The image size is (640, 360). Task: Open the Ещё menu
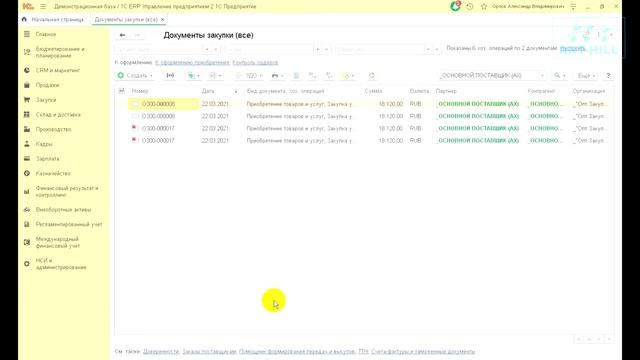(x=586, y=76)
